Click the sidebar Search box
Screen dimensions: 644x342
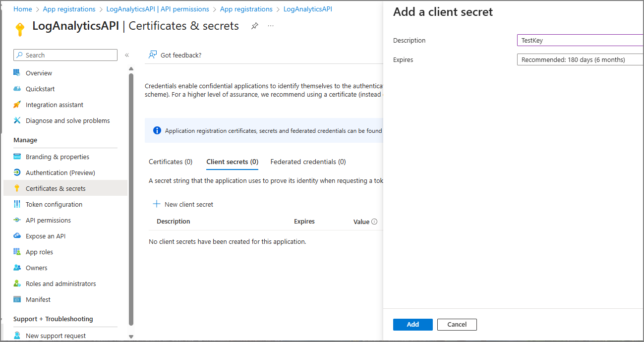65,55
